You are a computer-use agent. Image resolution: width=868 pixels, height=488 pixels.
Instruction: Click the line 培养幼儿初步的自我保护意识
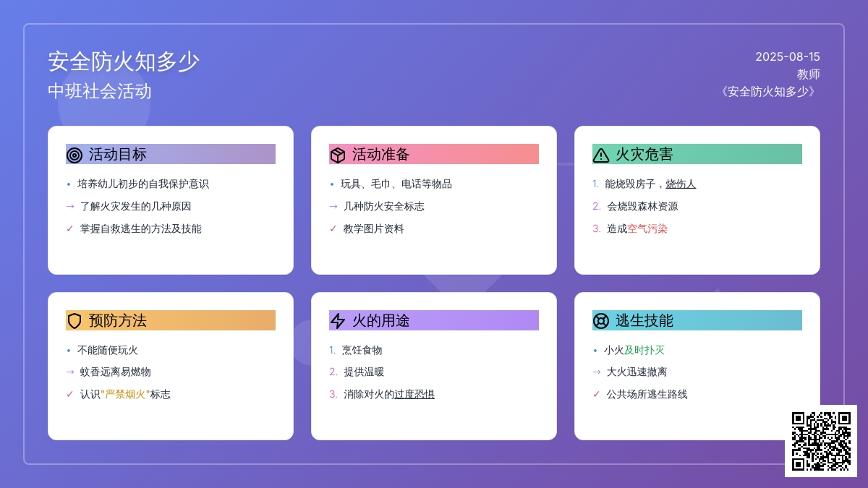tap(143, 184)
